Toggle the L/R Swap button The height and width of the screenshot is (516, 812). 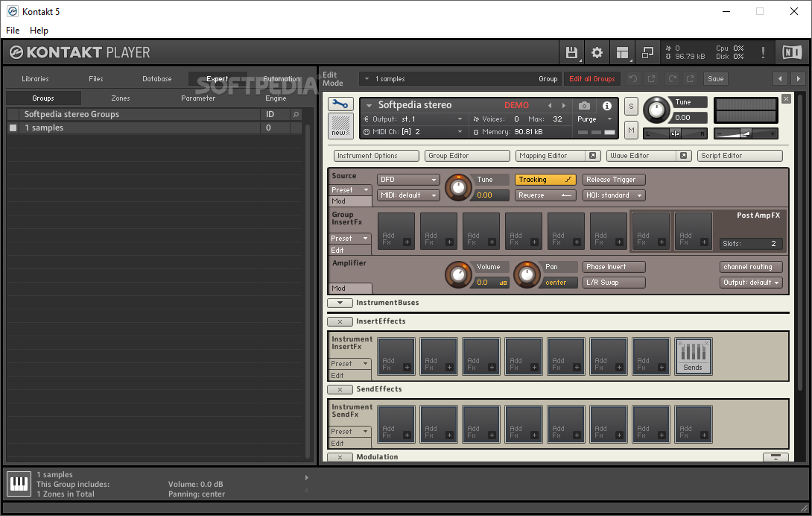point(614,282)
